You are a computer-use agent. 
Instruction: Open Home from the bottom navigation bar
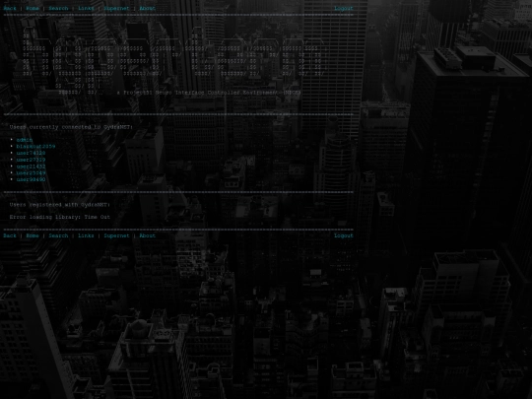pyautogui.click(x=33, y=235)
